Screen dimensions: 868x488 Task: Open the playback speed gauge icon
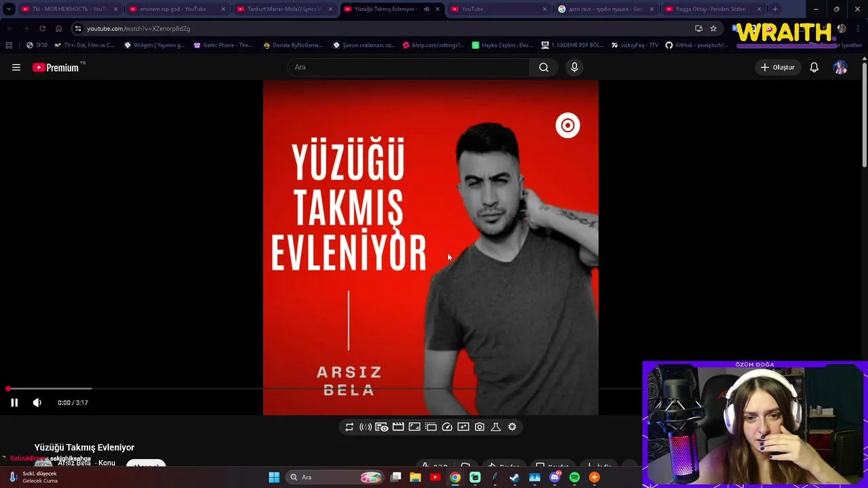pyautogui.click(x=447, y=427)
